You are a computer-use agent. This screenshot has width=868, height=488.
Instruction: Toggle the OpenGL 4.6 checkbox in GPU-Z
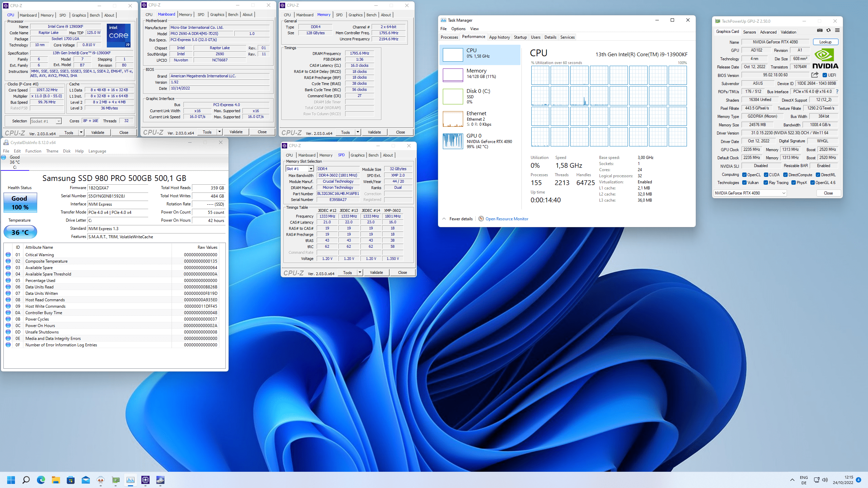coord(812,183)
